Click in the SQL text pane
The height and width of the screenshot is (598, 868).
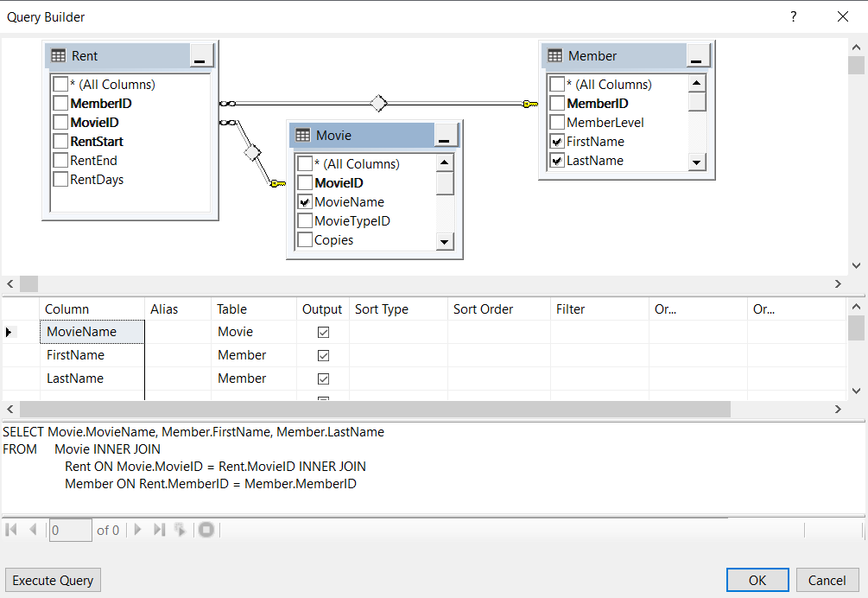(x=432, y=468)
